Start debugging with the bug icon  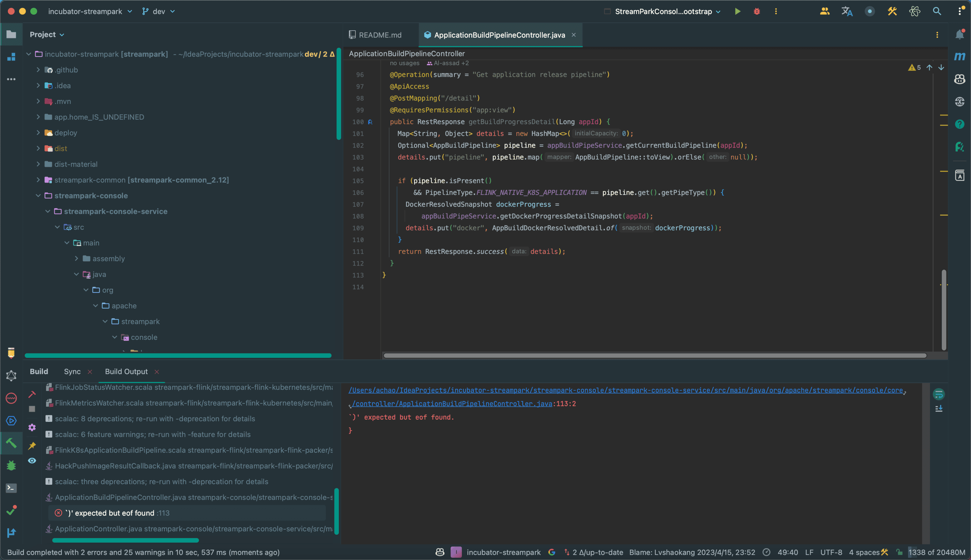coord(757,12)
